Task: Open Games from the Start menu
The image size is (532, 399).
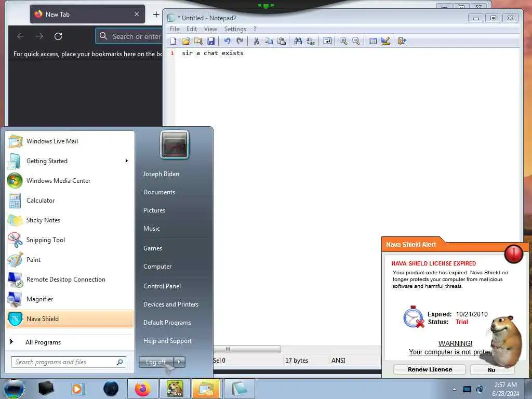Action: pyautogui.click(x=153, y=248)
